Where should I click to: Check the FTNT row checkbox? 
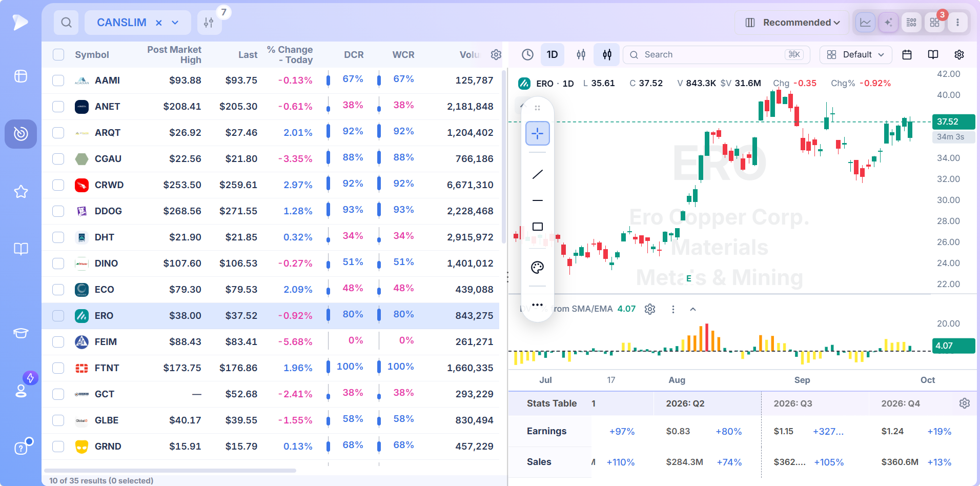coord(58,368)
